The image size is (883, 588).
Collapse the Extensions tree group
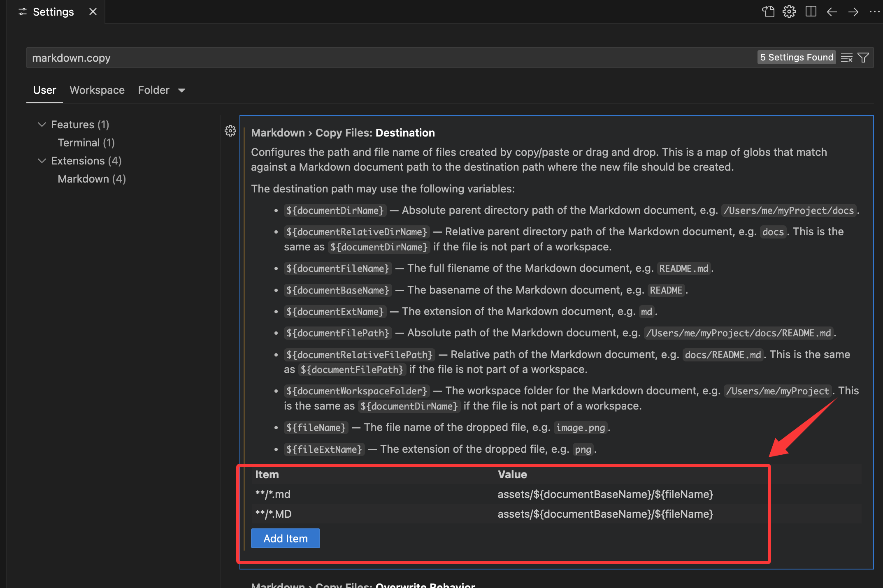coord(42,160)
